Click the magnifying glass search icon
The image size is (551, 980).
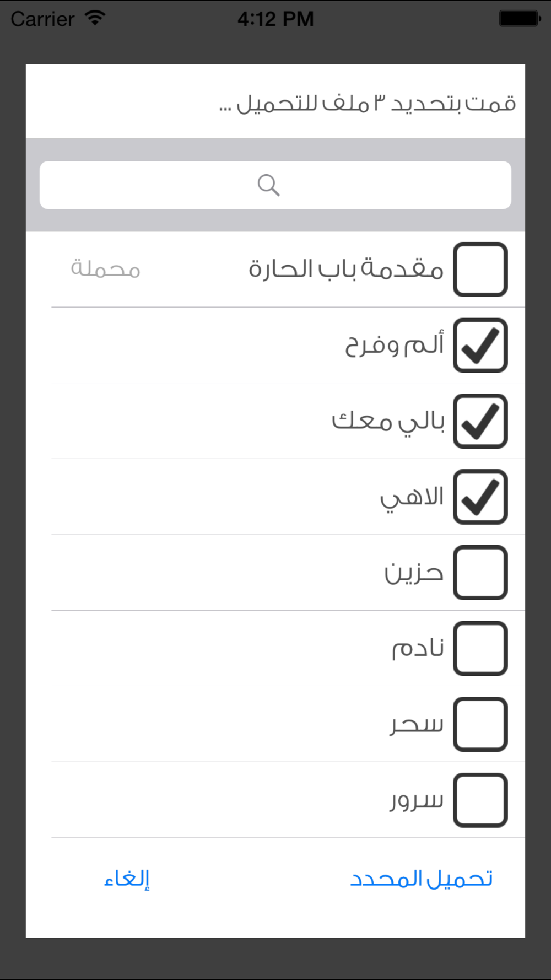pyautogui.click(x=269, y=185)
